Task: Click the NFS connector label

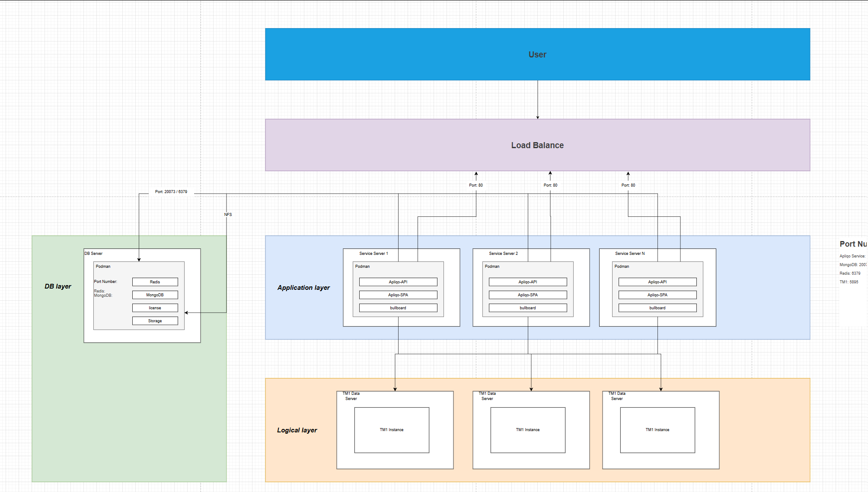Action: (x=228, y=215)
